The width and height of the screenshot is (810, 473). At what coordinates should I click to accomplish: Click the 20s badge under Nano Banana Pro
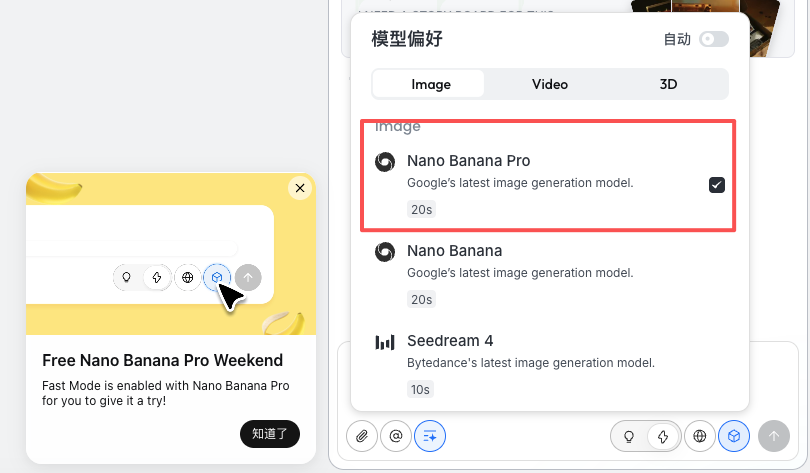(x=421, y=210)
